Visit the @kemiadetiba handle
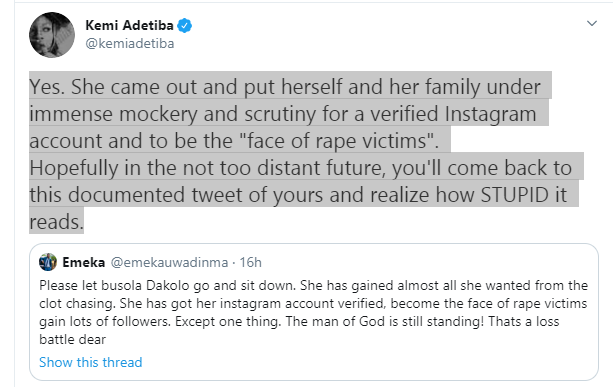This screenshot has height=387, width=613. [x=130, y=43]
